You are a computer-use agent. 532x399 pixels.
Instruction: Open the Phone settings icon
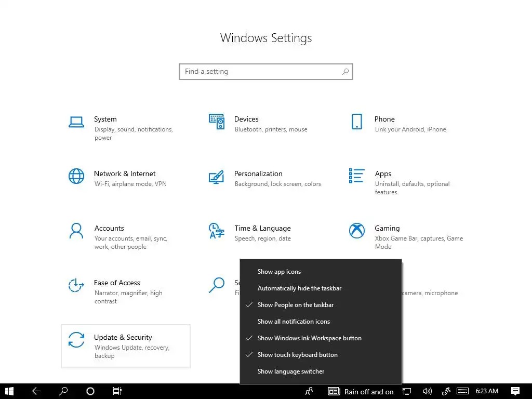[x=356, y=122]
